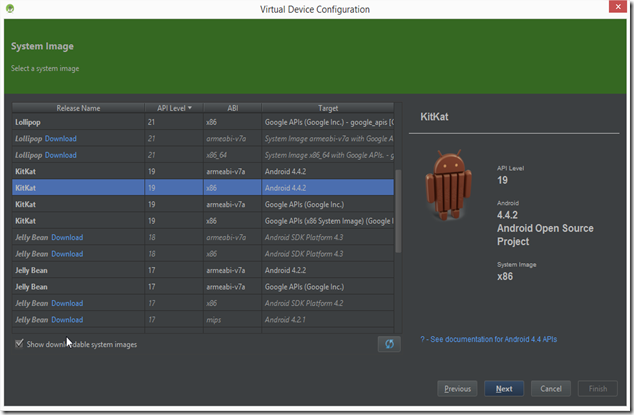Close the Virtual Device Configuration window
634x415 pixels.
618,6
